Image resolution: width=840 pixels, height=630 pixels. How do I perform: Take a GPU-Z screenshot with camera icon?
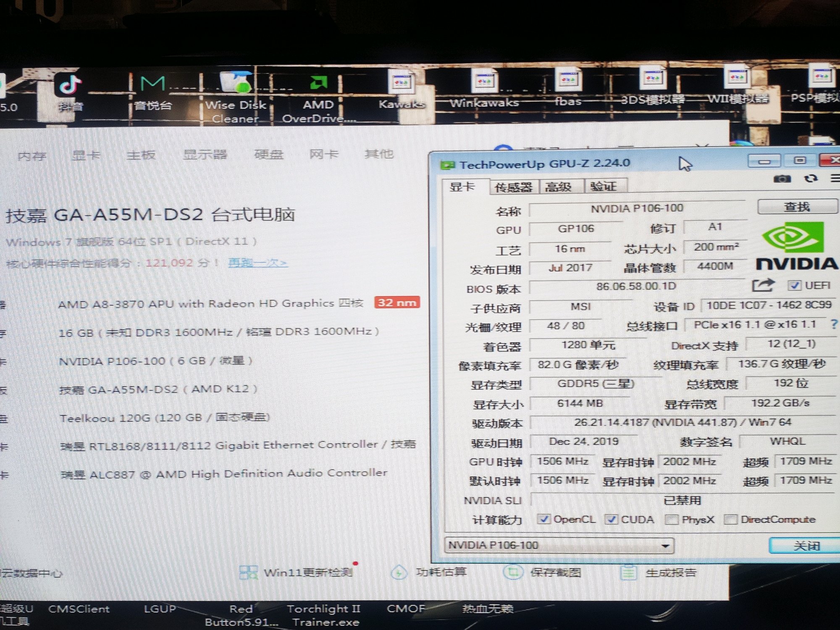coord(782,179)
